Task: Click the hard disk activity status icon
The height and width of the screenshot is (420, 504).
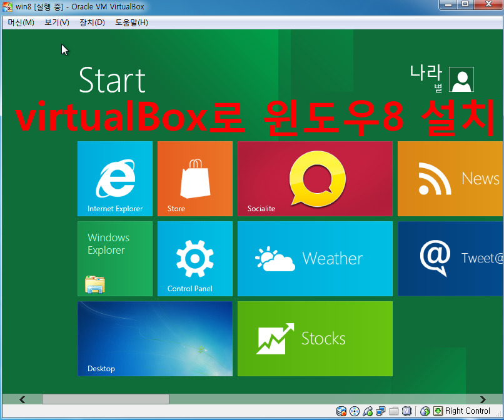Action: (341, 411)
